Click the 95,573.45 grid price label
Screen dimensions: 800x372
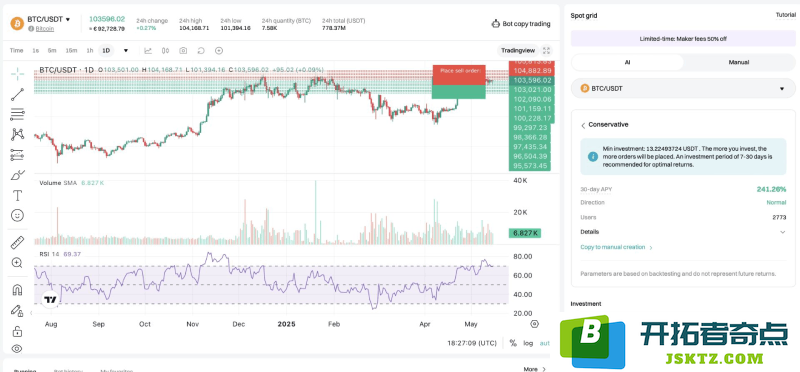tap(531, 166)
